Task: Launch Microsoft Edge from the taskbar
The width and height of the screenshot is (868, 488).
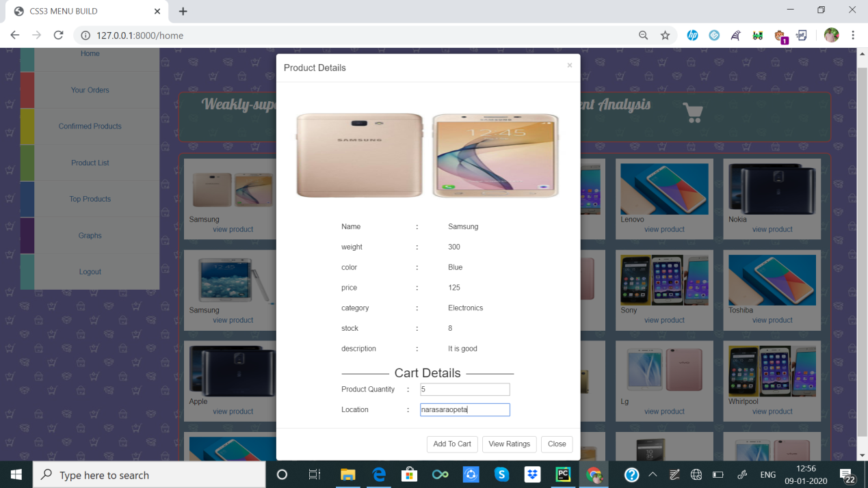Action: [x=379, y=474]
